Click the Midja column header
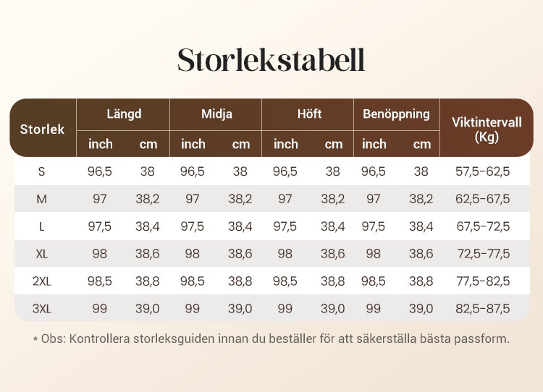This screenshot has height=392, width=543. (x=216, y=114)
